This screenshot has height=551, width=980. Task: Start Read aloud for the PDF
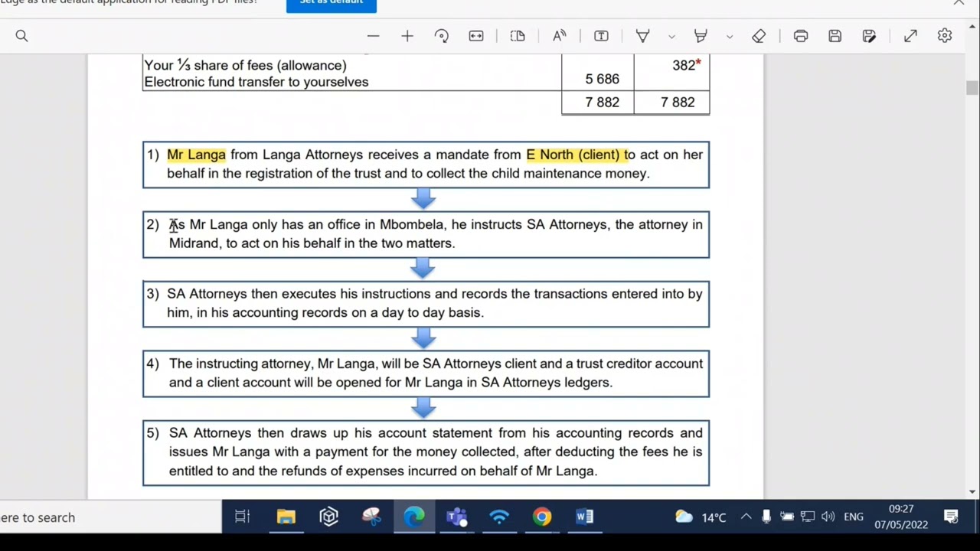[560, 36]
